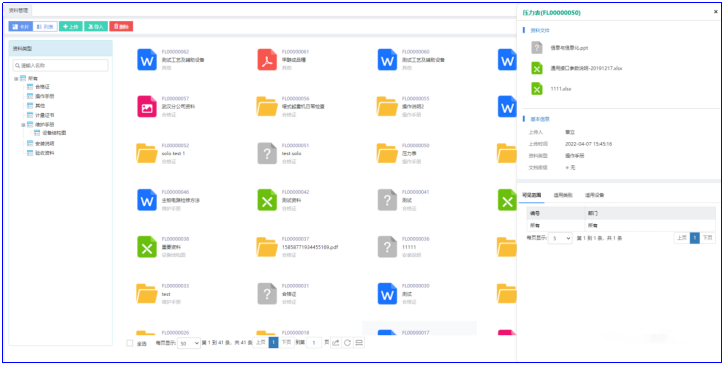Select 设备结构图 in the type tree
This screenshot has height=365, width=725.
point(54,133)
